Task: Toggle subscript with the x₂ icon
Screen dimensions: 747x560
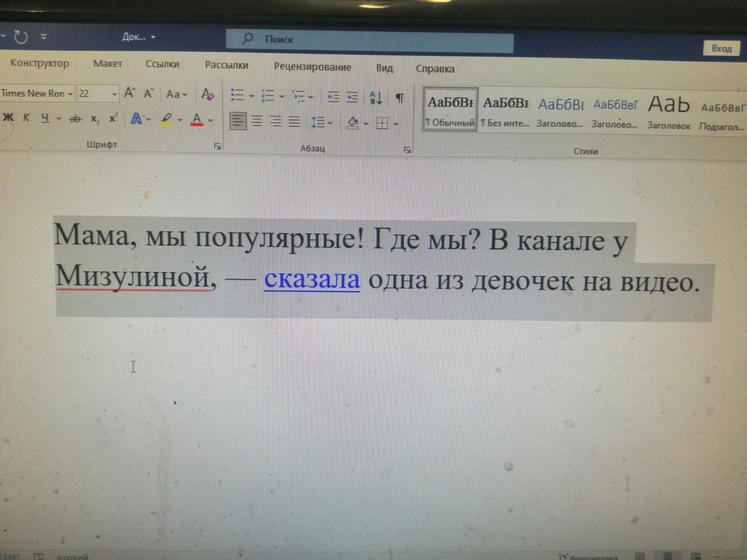Action: (x=95, y=119)
